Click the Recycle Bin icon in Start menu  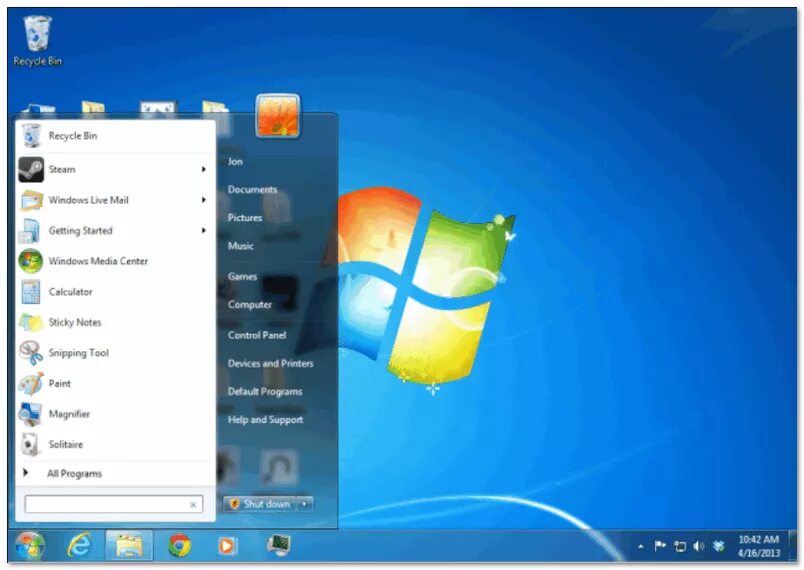coord(31,136)
